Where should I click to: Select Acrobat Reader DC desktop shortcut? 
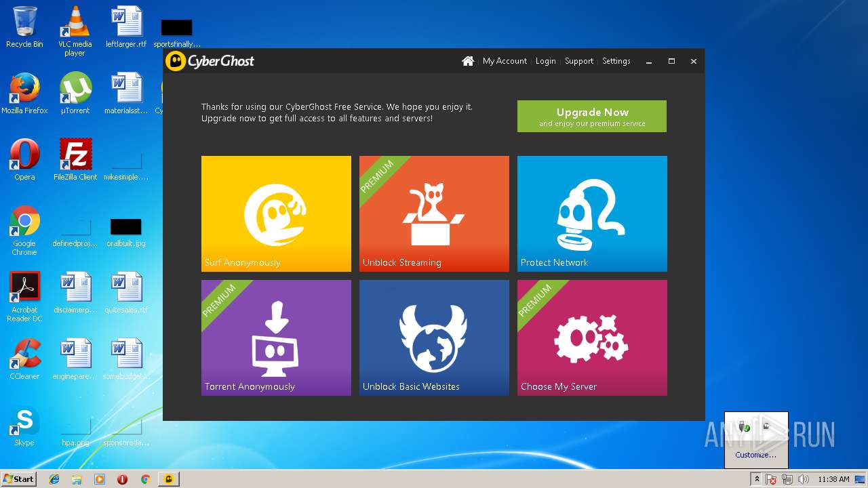tap(24, 297)
